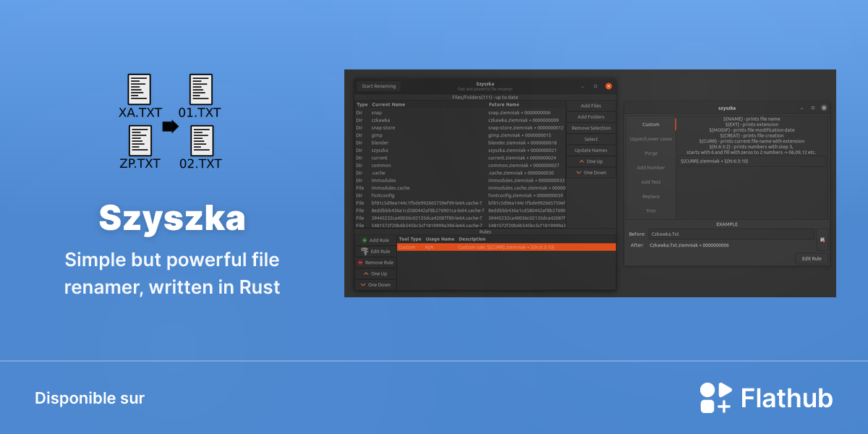
Task: Click the Start Renaming button
Action: [378, 86]
